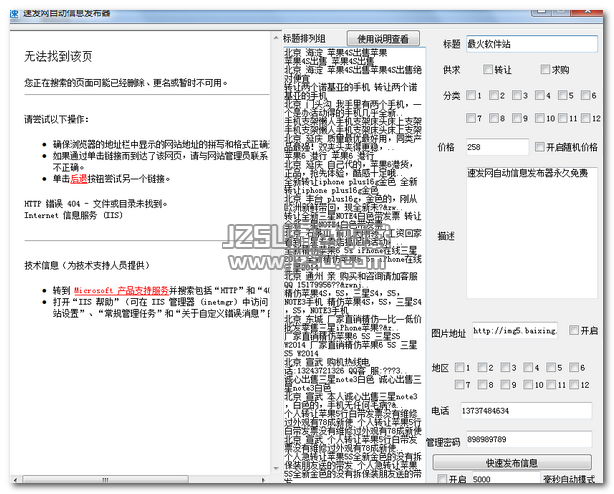Click the app icon in the title bar
This screenshot has width=614, height=494.
[x=14, y=14]
